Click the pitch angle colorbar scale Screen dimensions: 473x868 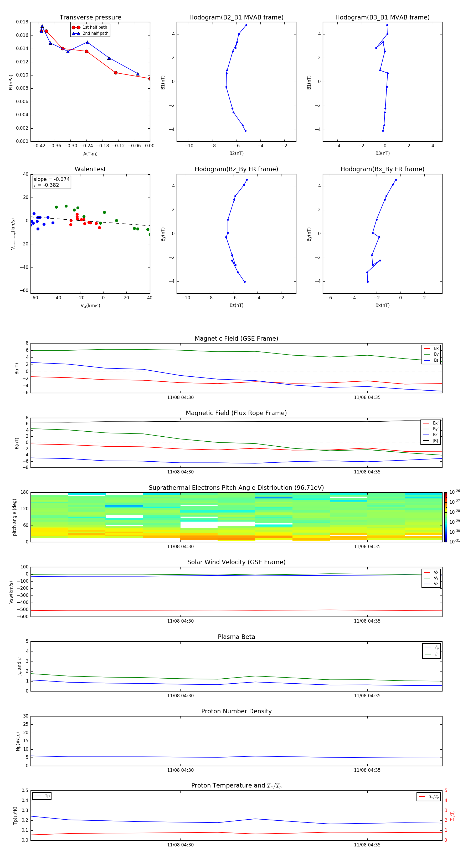(x=446, y=517)
